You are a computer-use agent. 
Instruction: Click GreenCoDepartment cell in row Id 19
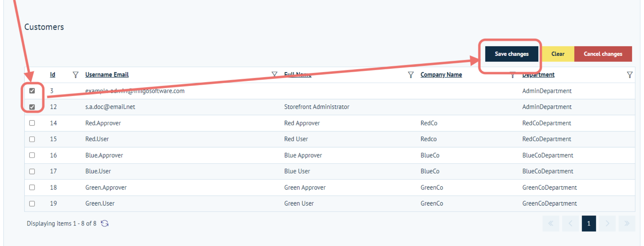pyautogui.click(x=549, y=203)
